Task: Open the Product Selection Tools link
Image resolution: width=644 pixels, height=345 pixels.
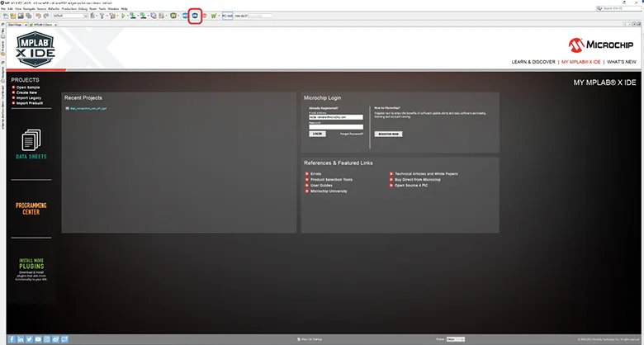Action: coord(331,179)
